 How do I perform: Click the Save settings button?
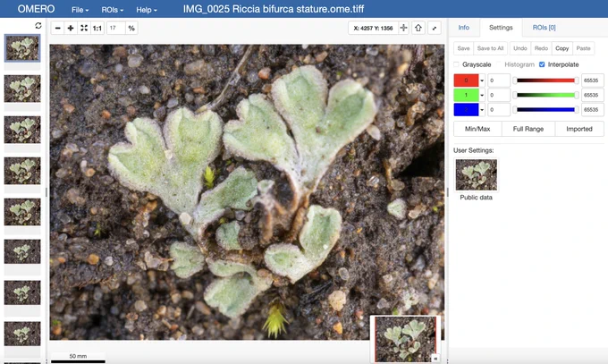[463, 48]
